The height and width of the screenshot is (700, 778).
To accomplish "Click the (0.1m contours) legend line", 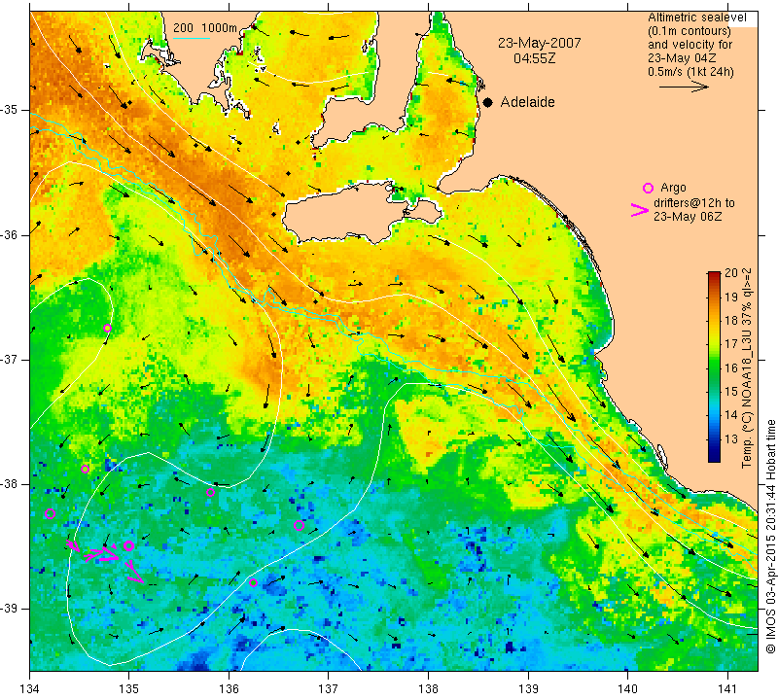I will pyautogui.click(x=690, y=31).
